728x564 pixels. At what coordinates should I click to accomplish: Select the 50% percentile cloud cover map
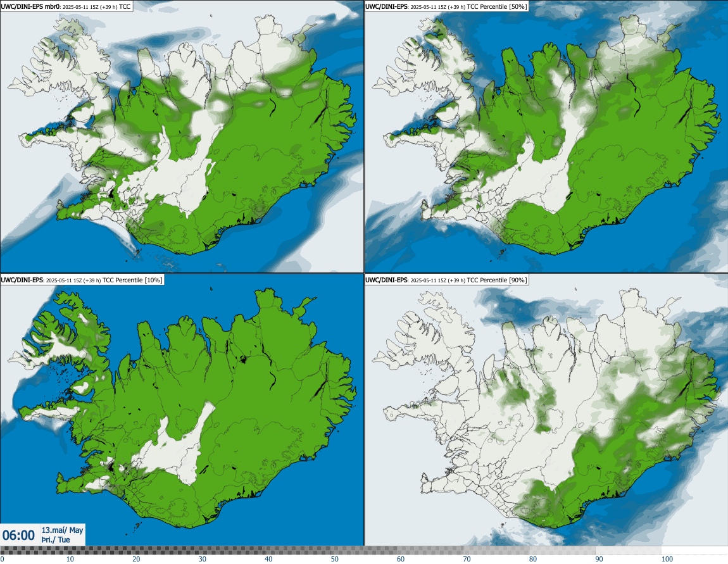[546, 137]
